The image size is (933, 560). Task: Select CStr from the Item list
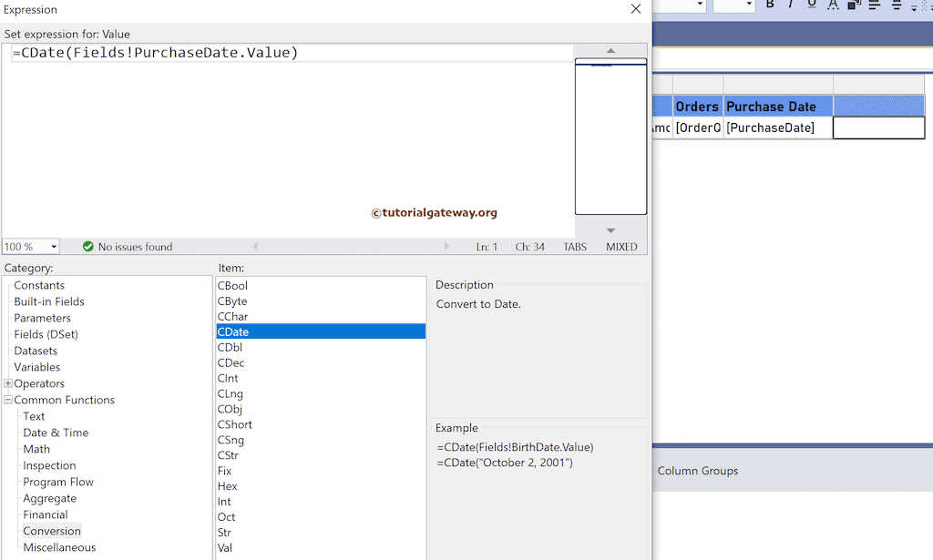230,455
